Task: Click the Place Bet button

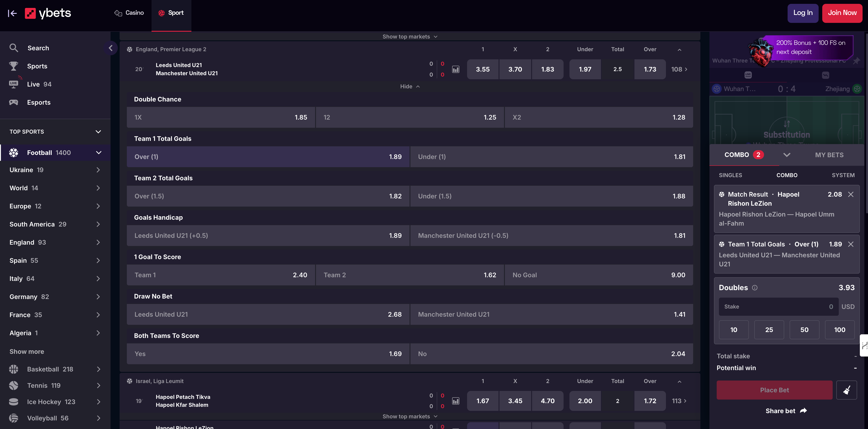Action: point(774,390)
